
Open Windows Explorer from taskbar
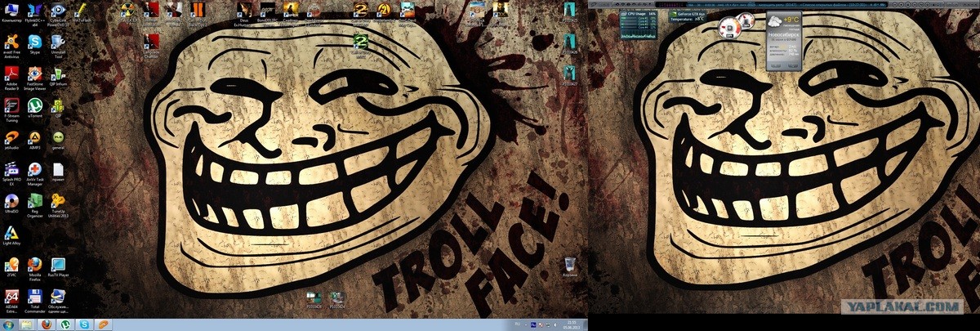[26, 324]
